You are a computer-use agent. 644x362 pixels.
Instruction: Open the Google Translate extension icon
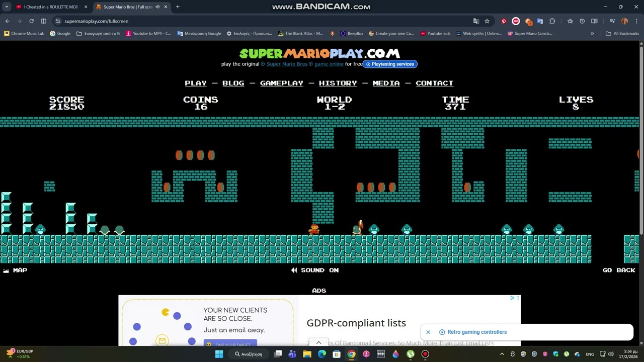540,21
